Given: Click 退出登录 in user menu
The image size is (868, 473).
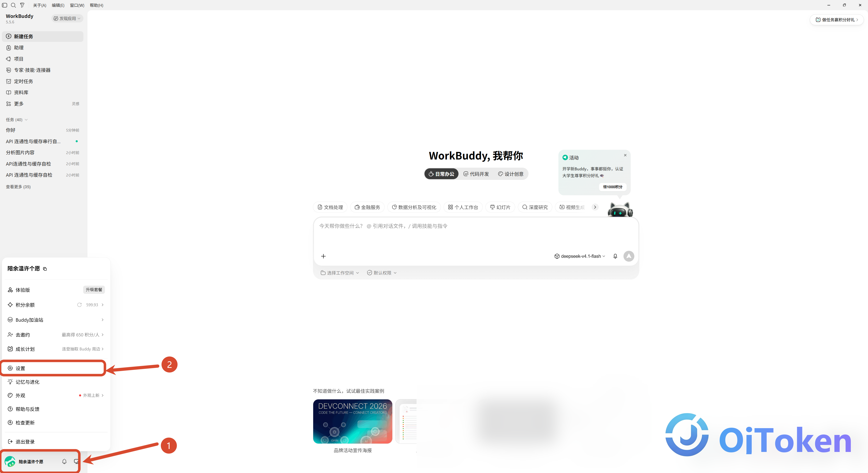Looking at the screenshot, I should click(x=56, y=442).
